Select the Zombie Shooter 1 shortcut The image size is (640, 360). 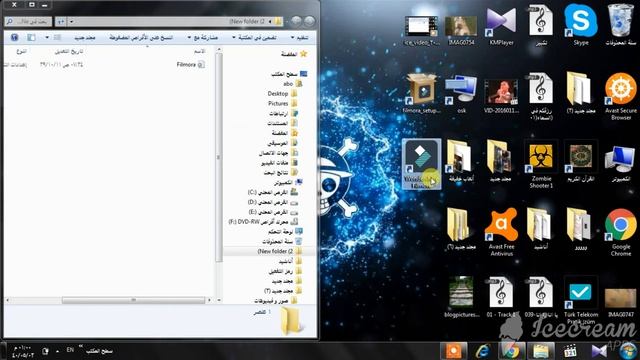(x=541, y=164)
